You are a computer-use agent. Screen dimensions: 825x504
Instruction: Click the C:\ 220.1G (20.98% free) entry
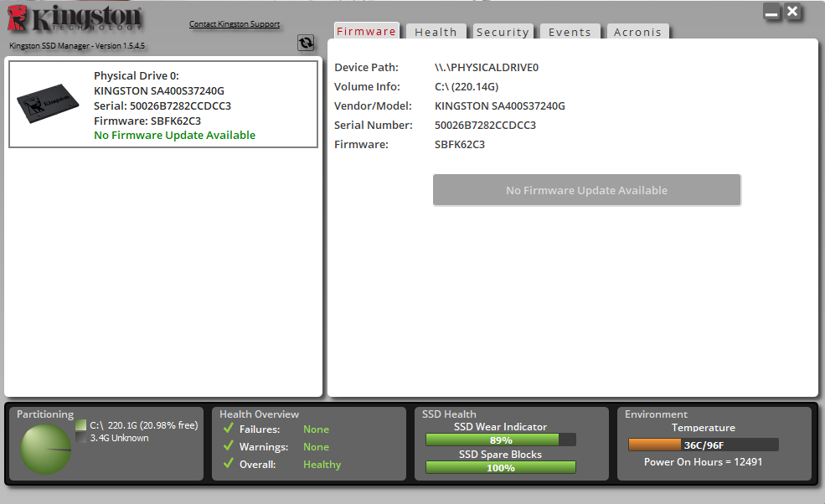tap(143, 425)
